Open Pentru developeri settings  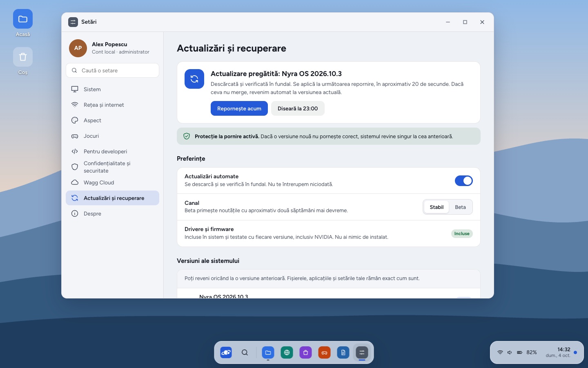tap(112, 151)
